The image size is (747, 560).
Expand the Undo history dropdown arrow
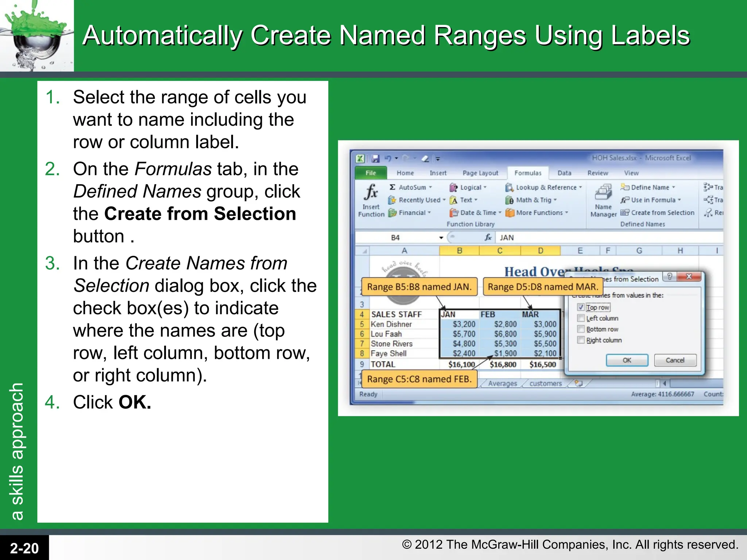click(x=396, y=159)
